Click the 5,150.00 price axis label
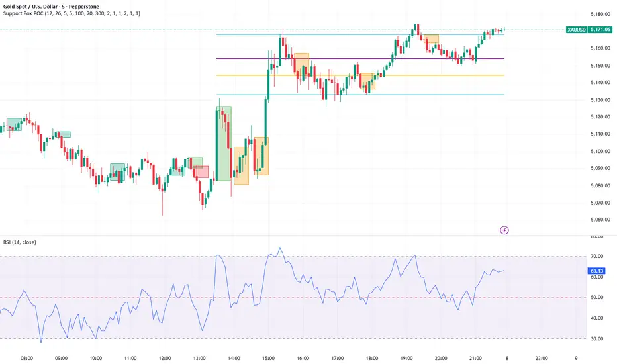 (x=600, y=66)
